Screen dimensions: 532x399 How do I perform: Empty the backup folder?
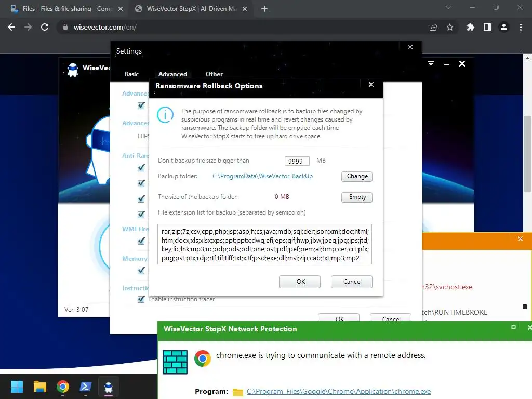[357, 197]
